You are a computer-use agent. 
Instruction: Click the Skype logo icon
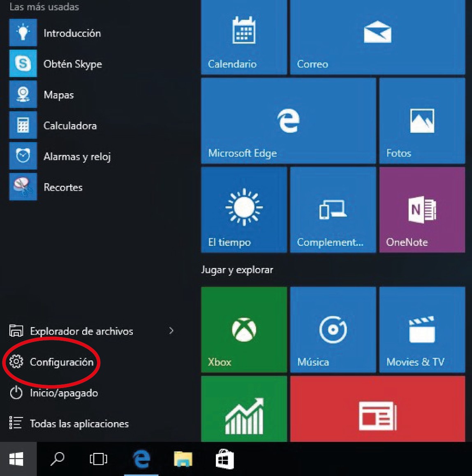(x=23, y=63)
